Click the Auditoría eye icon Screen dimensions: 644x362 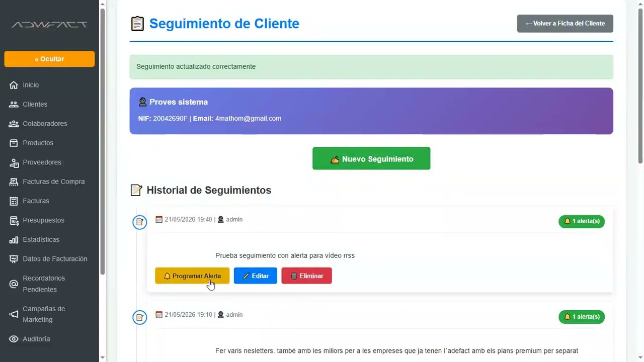coord(14,339)
